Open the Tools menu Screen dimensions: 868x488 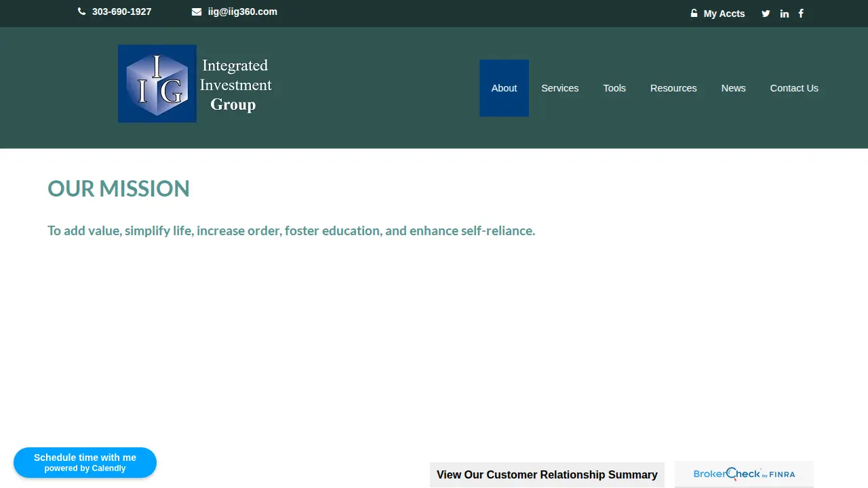[x=614, y=88]
